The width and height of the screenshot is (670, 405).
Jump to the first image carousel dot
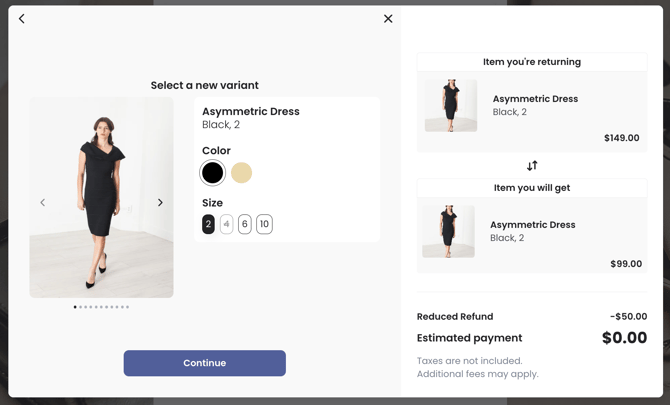(x=75, y=307)
